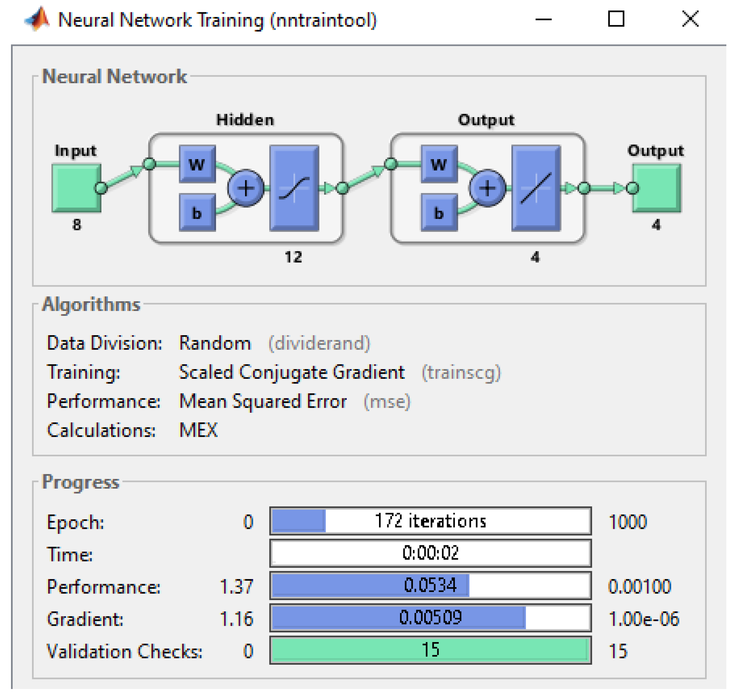The width and height of the screenshot is (736, 700).
Task: Click the linear transfer function block
Action: [536, 188]
